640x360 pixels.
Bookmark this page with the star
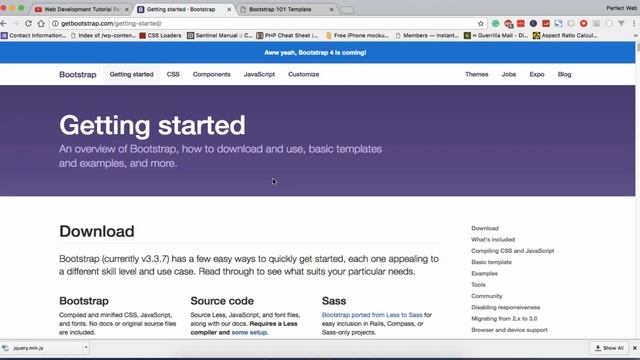point(481,24)
